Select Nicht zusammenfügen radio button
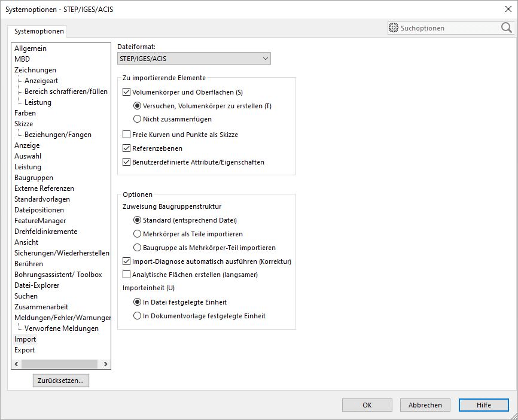The width and height of the screenshot is (518, 420). [136, 119]
